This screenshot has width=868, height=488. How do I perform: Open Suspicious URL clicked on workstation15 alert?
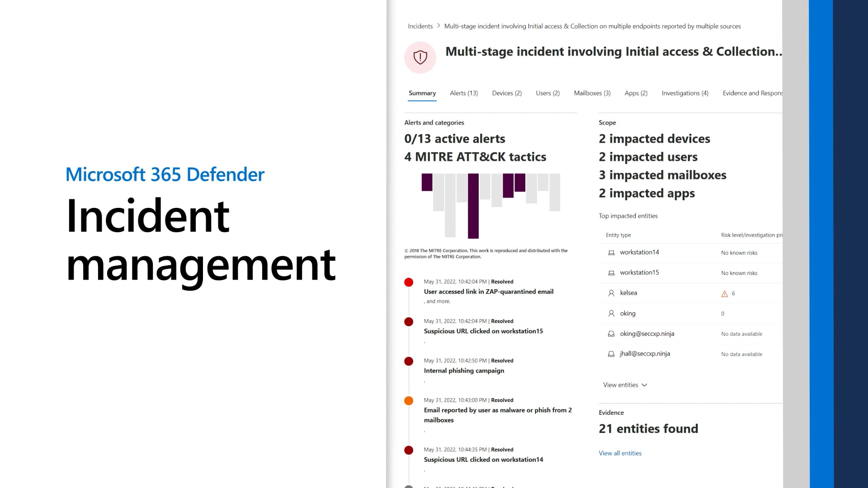[483, 331]
